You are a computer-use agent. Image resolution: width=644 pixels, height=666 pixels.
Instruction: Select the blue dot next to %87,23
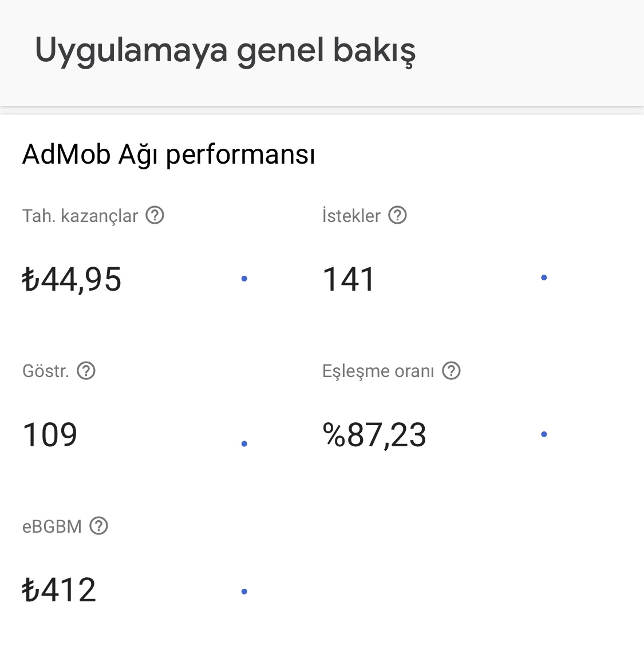[544, 434]
